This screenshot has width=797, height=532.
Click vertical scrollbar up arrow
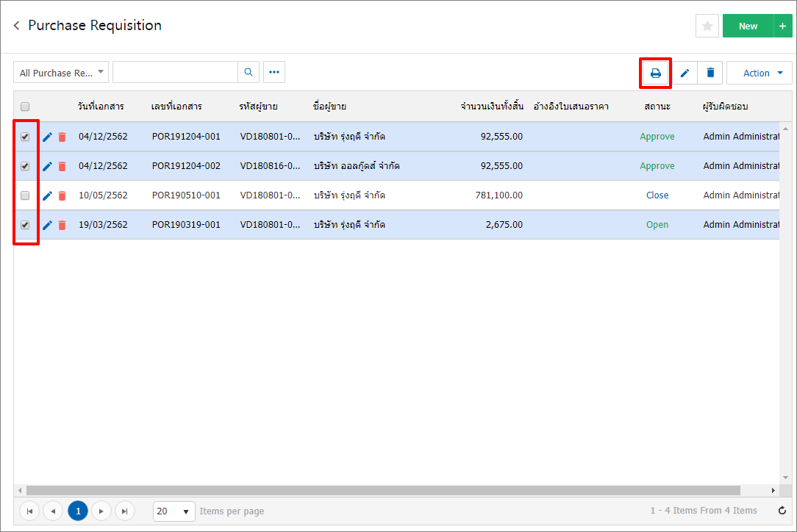[x=785, y=129]
